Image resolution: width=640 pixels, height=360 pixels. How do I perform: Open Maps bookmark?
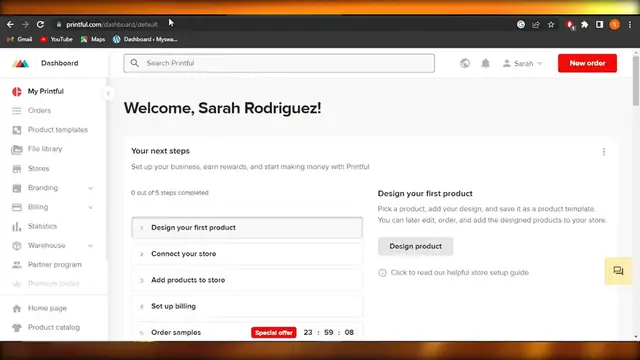(93, 39)
